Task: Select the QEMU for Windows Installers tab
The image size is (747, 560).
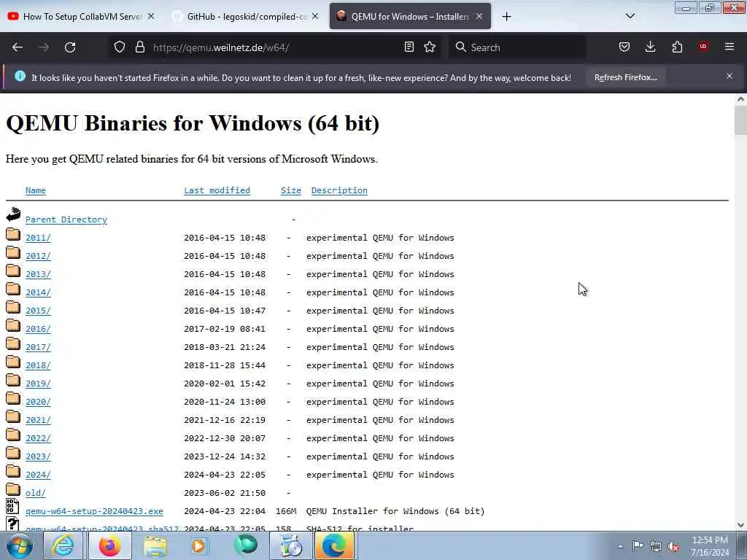Action: click(x=410, y=17)
